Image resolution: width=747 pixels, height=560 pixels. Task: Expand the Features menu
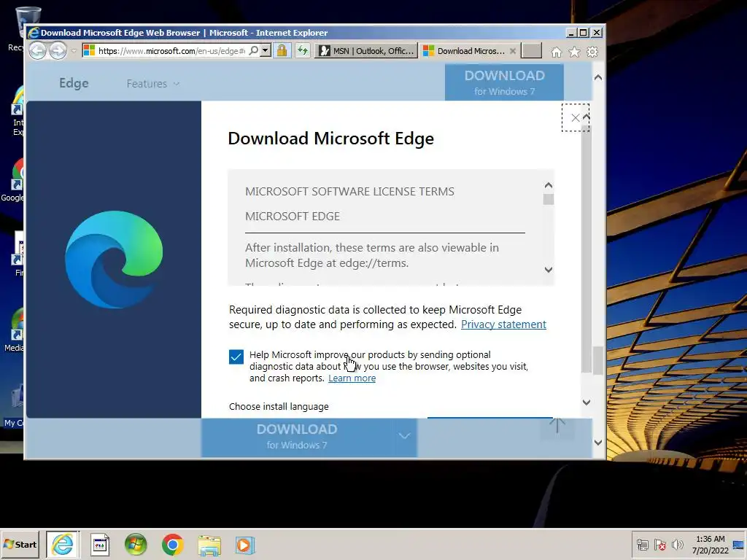click(153, 84)
